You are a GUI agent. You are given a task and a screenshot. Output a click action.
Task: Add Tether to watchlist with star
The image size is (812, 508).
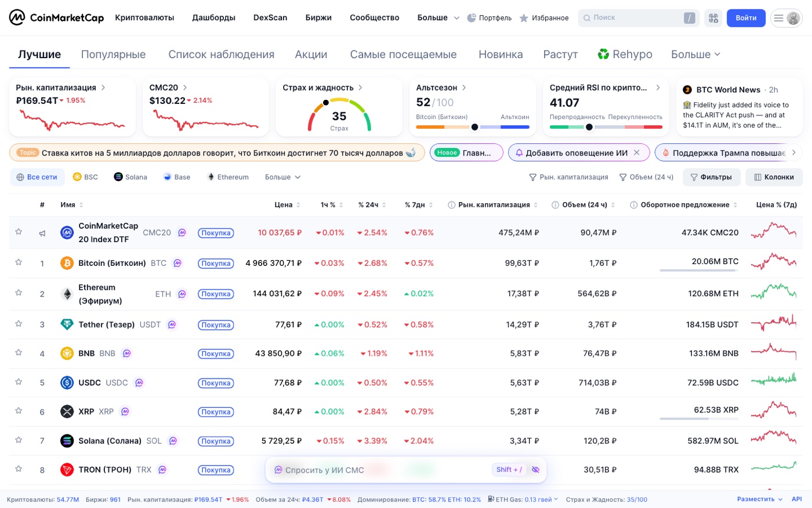point(19,323)
